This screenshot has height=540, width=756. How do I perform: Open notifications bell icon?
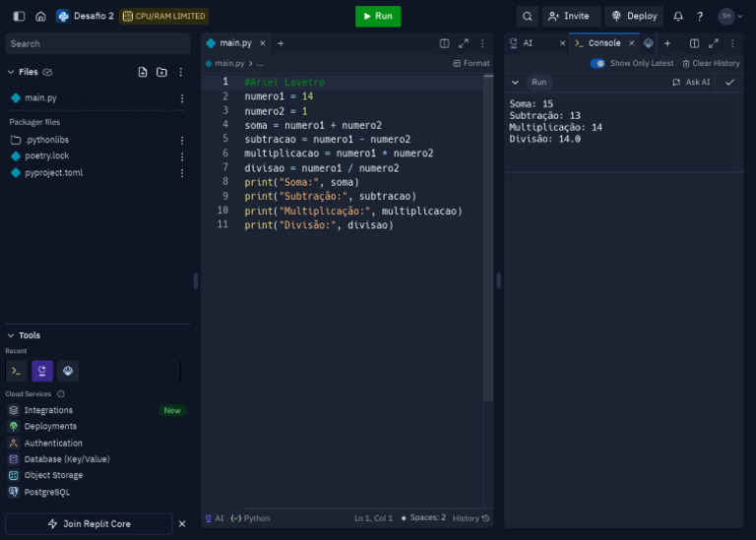click(x=678, y=17)
